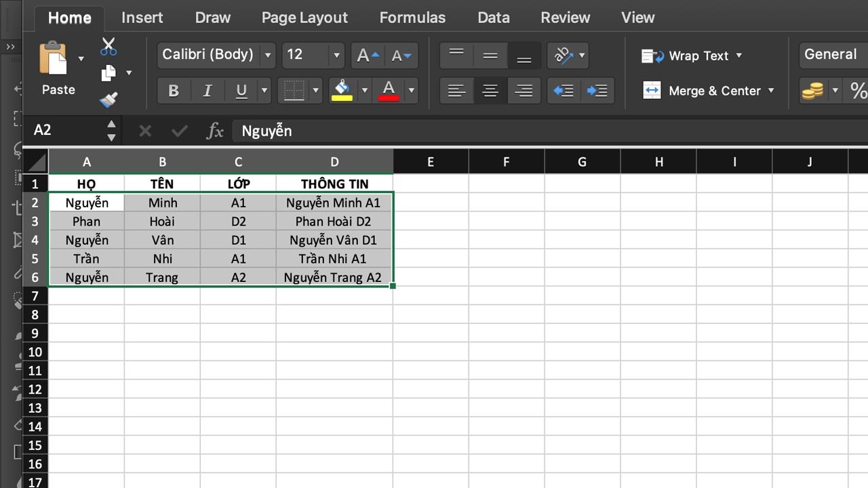
Task: Click the Cut scissors icon
Action: click(108, 47)
